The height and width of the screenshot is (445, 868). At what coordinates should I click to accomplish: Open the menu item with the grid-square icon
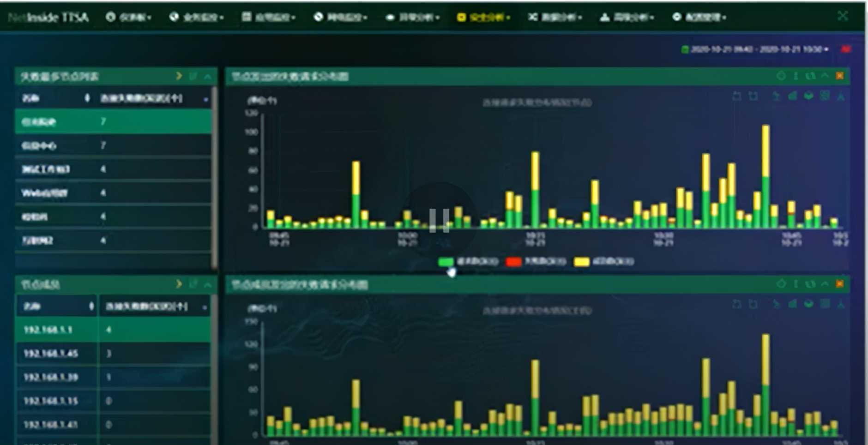click(x=269, y=17)
